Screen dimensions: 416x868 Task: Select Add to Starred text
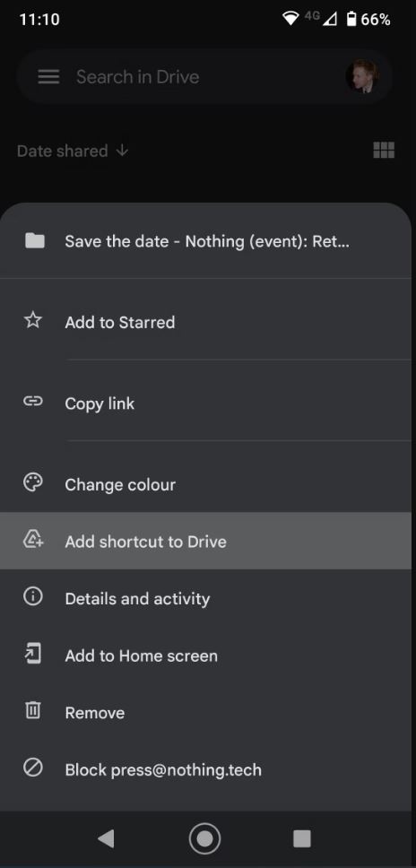coord(120,322)
